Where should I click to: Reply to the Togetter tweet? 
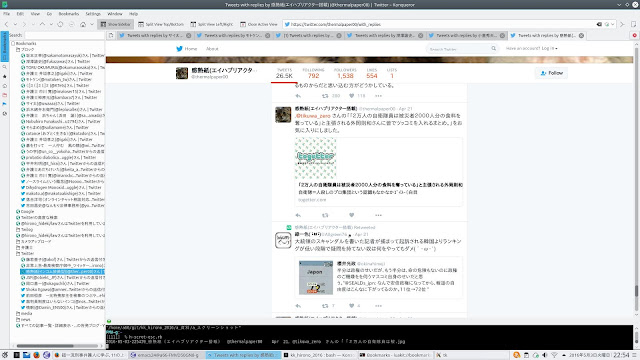click(298, 215)
